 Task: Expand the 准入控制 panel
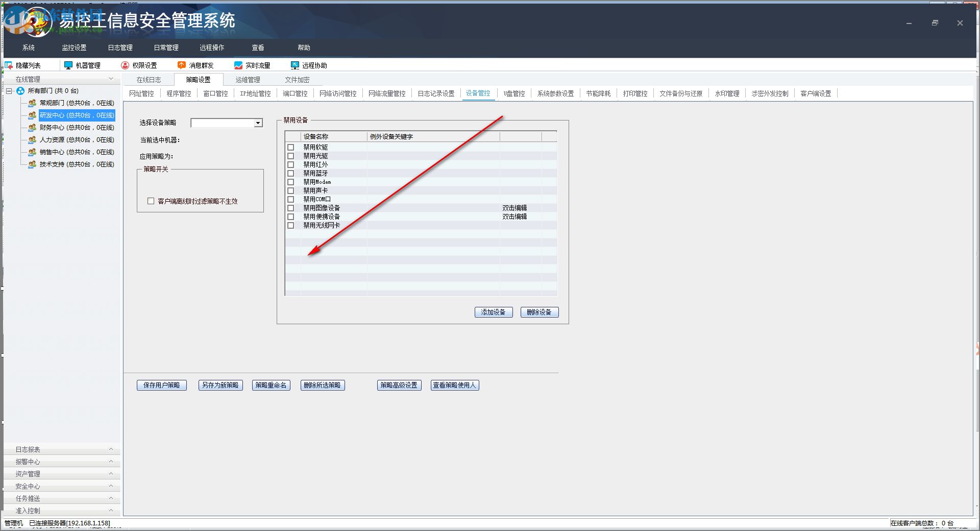tap(111, 511)
